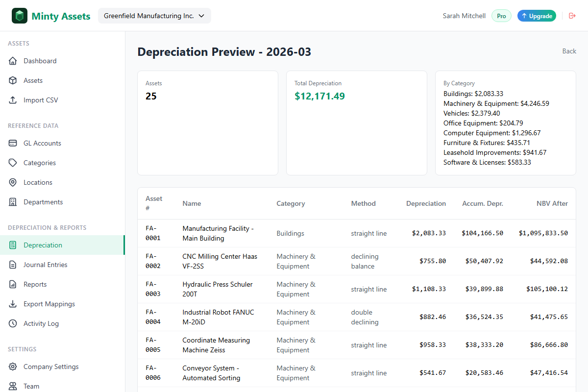Click the Name column header

tap(192, 203)
